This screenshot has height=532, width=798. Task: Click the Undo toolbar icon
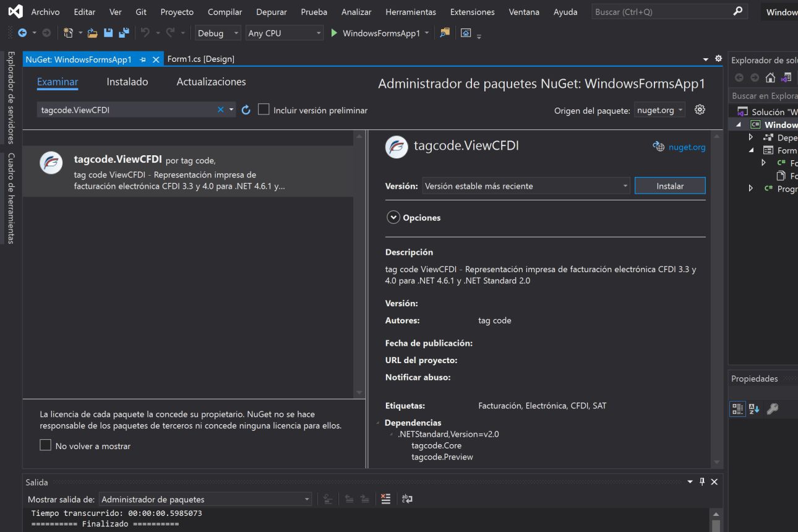coord(145,33)
